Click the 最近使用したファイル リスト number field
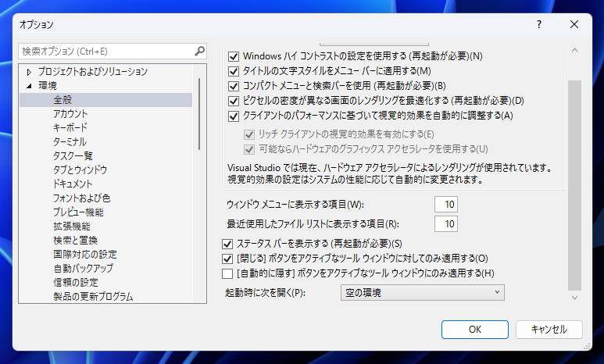This screenshot has width=604, height=364. [446, 224]
